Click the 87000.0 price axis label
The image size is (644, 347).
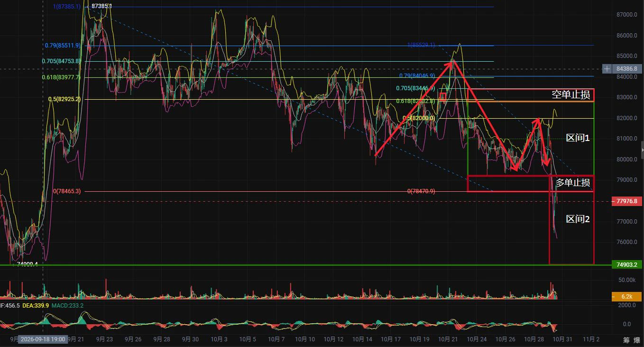pyautogui.click(x=626, y=15)
